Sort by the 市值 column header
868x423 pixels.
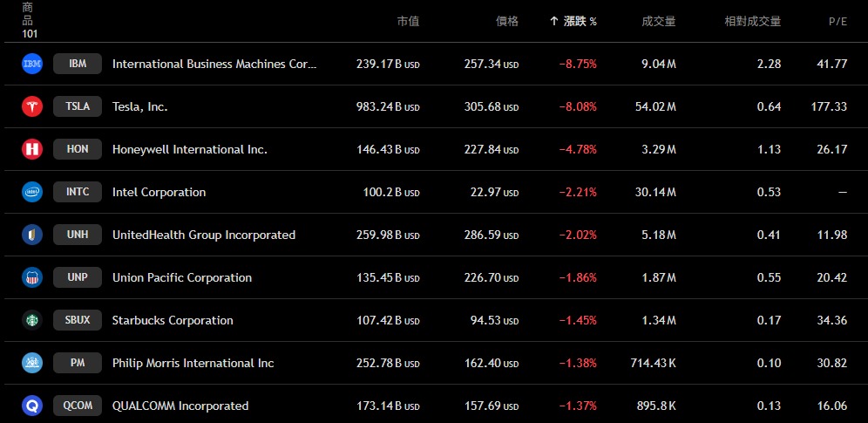[x=408, y=21]
